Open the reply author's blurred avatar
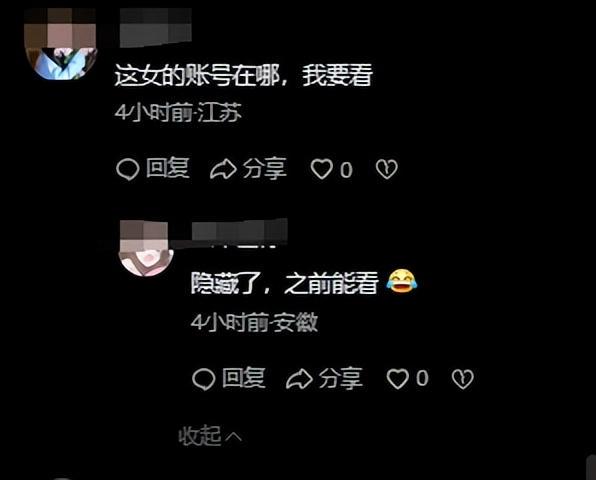This screenshot has height=480, width=596. 146,248
